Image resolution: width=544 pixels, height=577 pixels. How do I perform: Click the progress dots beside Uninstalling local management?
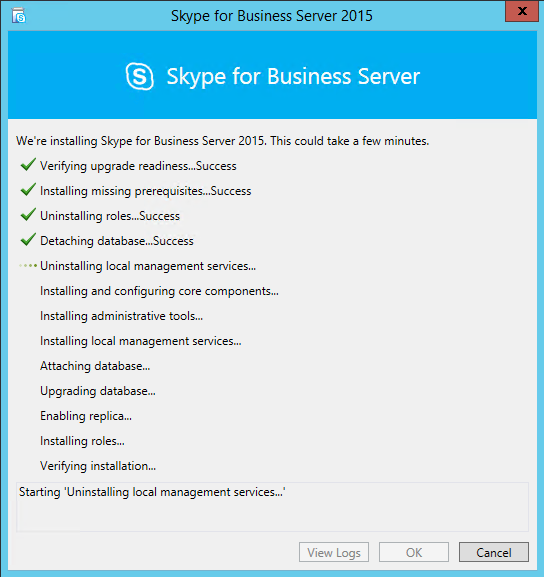click(x=28, y=265)
